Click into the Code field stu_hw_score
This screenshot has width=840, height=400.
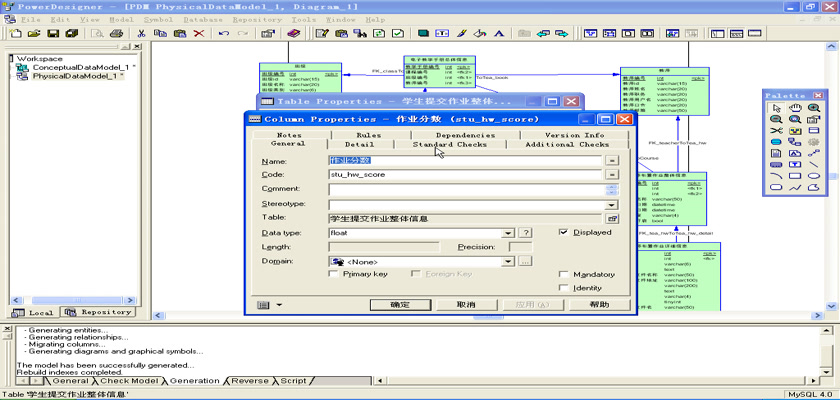465,175
